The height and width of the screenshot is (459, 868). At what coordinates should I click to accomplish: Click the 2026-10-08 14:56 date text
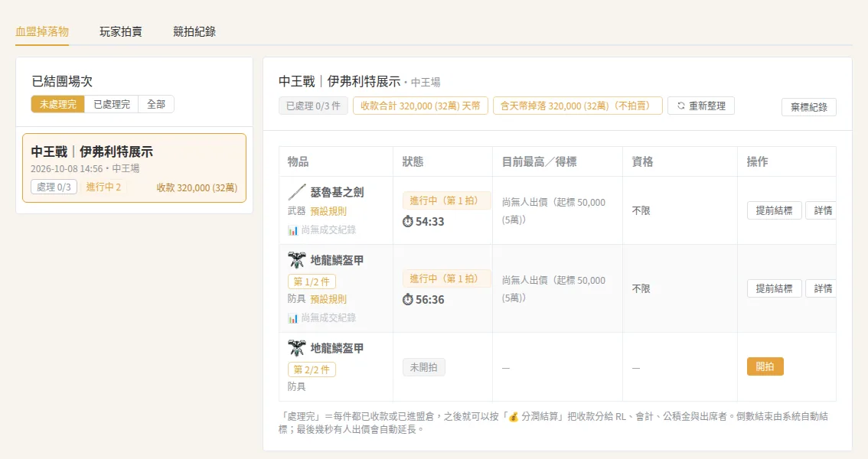(67, 168)
